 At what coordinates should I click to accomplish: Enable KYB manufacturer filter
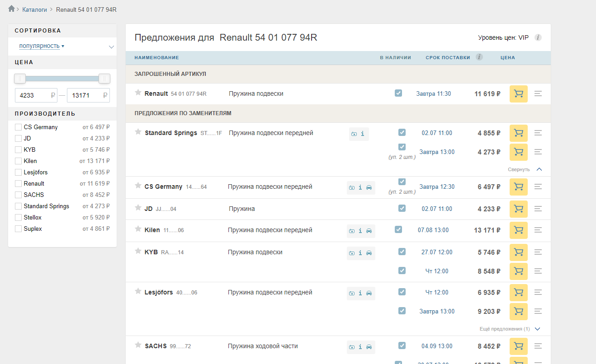tap(18, 149)
